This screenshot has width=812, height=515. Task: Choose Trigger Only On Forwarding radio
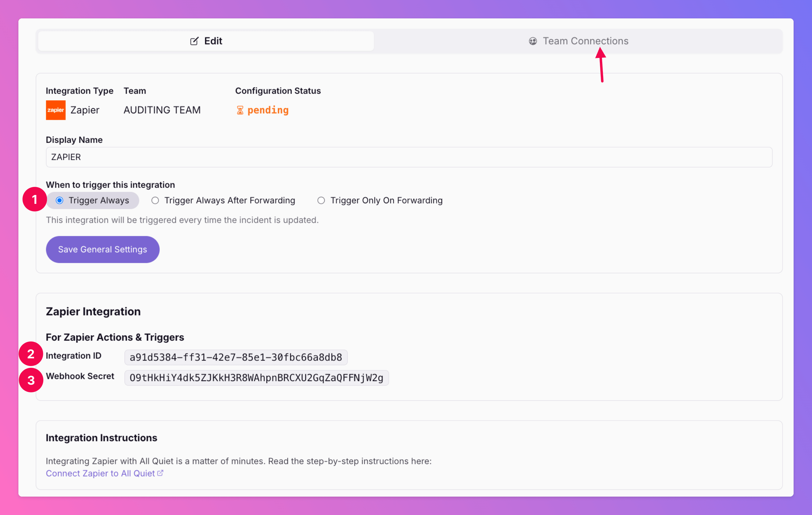(x=321, y=200)
